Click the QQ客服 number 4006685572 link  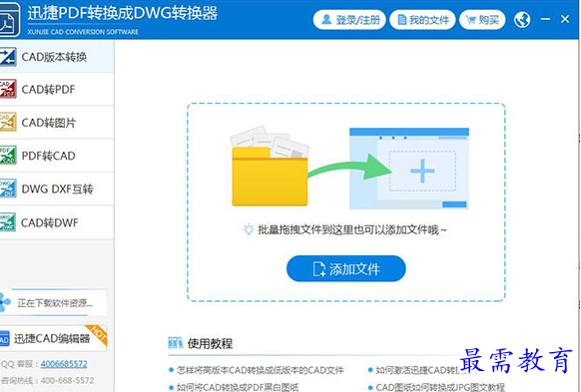[64, 364]
